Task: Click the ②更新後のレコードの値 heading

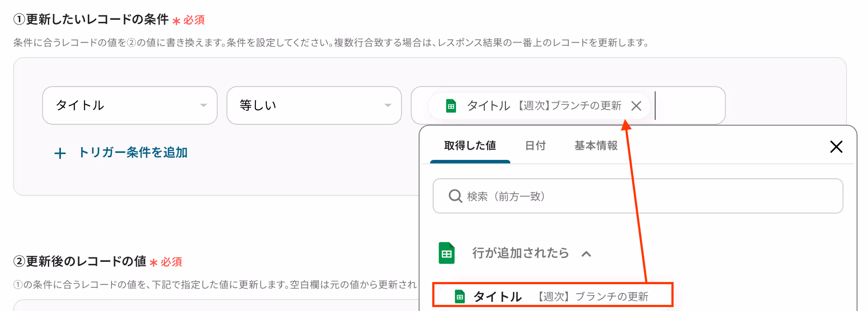Action: [x=80, y=261]
